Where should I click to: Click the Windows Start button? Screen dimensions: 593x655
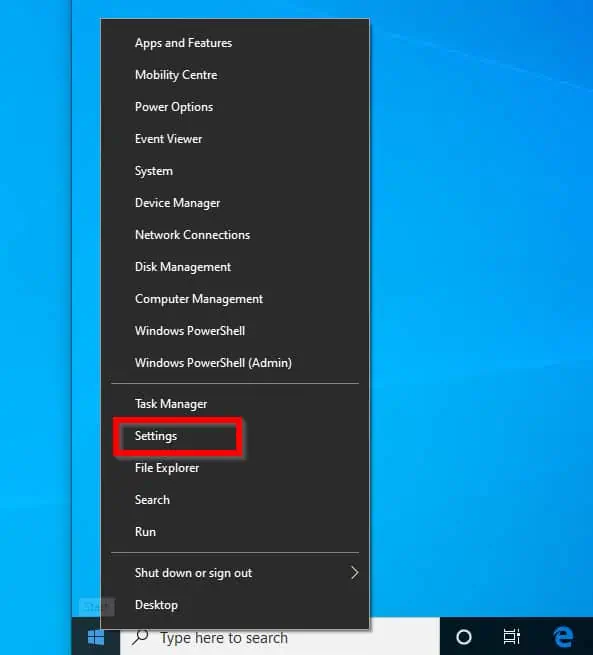96,637
